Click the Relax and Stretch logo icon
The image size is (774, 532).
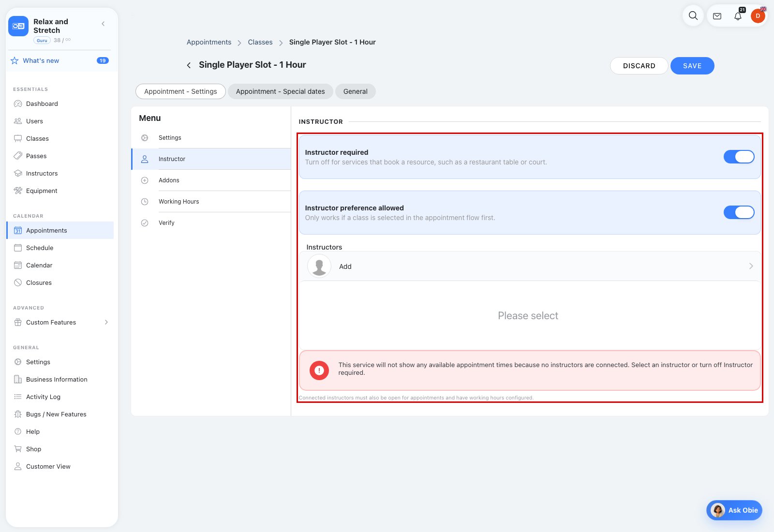pos(18,26)
